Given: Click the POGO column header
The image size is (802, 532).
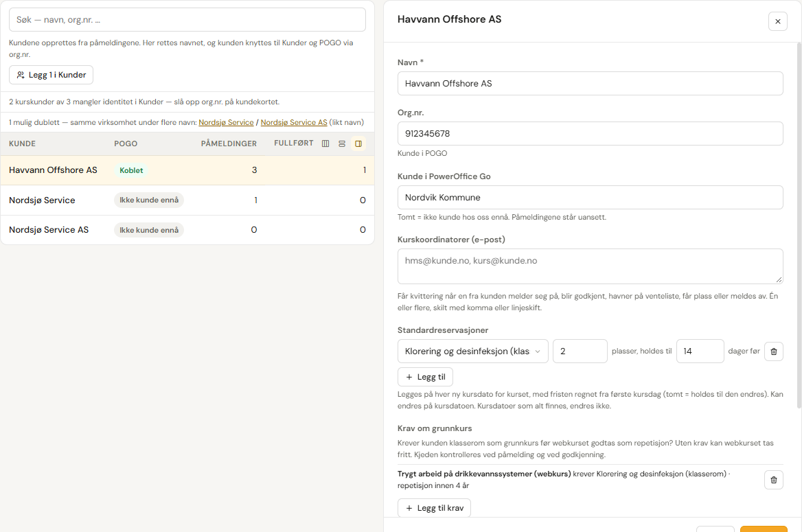Looking at the screenshot, I should point(126,143).
